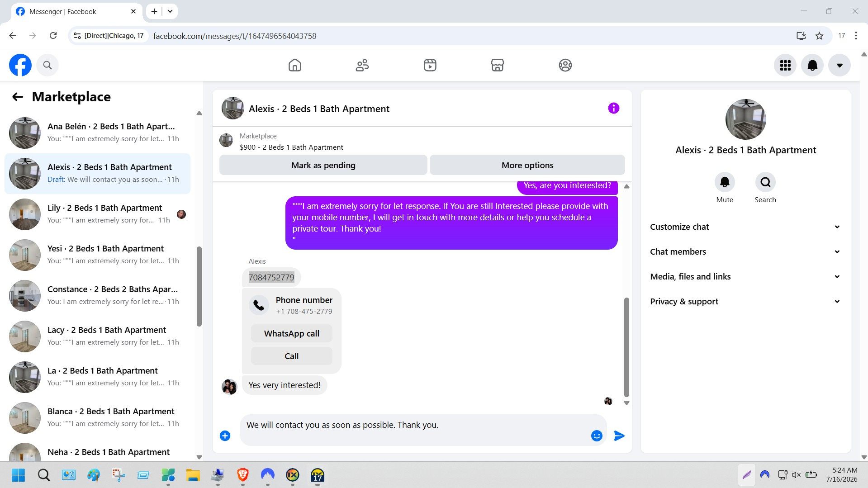Open the Constance 2 Beds 2 Baths conversation
This screenshot has height=488, width=868.
[x=97, y=296]
